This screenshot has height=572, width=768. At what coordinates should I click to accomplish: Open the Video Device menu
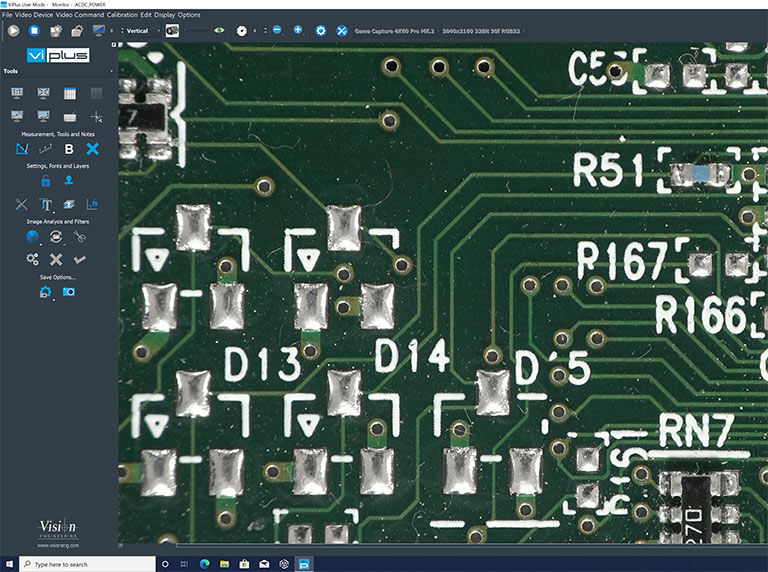pos(33,15)
